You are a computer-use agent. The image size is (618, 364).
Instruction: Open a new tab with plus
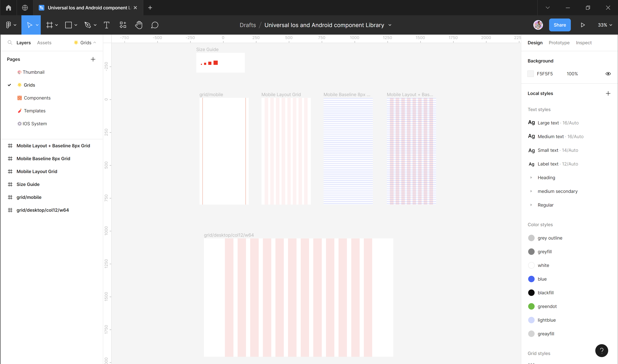(150, 8)
